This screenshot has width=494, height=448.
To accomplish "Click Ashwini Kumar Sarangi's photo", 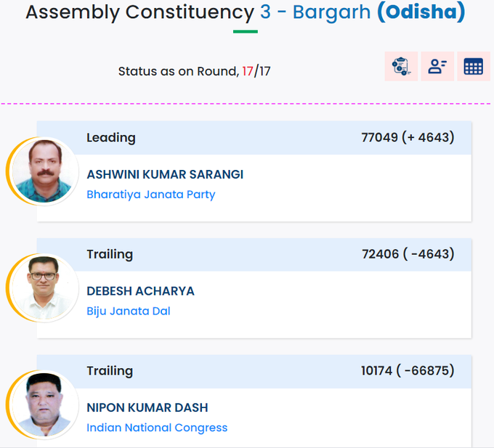I will pyautogui.click(x=44, y=171).
